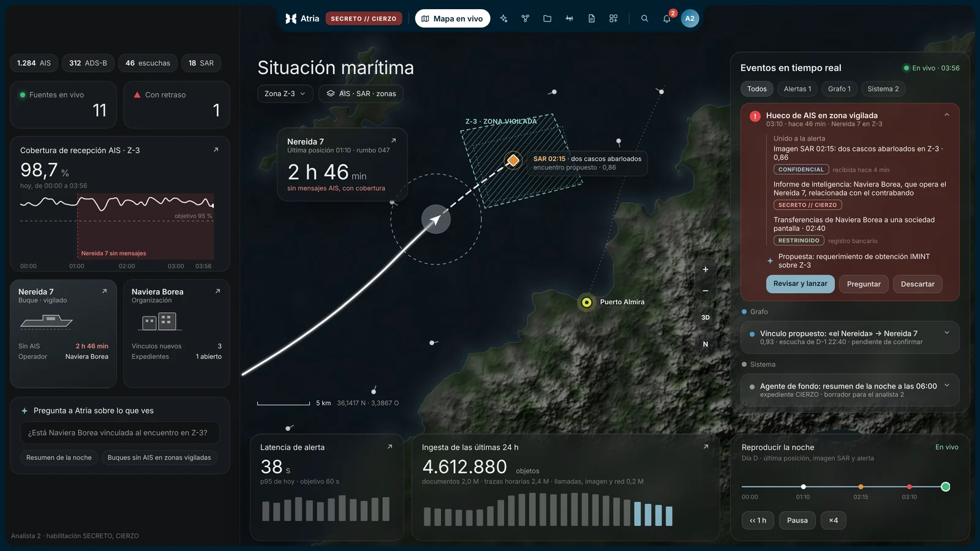Click the Descartar button

pos(918,284)
